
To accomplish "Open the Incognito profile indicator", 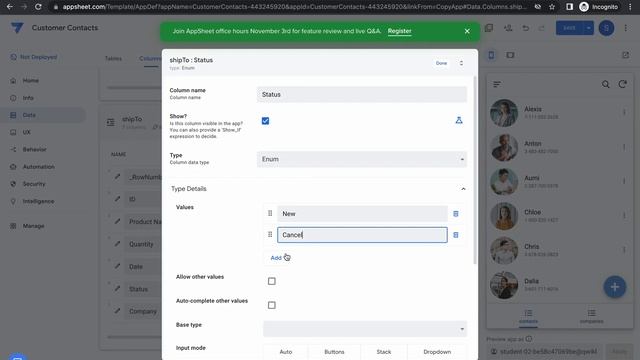I will tap(599, 7).
